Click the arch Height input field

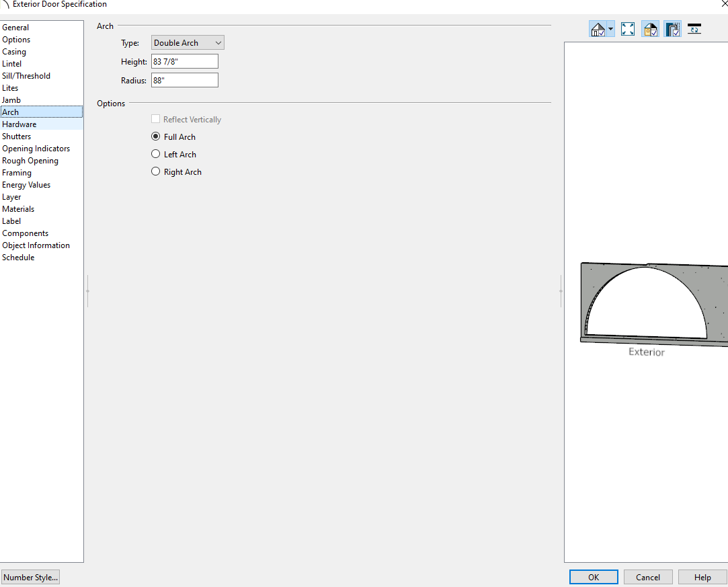coord(185,61)
